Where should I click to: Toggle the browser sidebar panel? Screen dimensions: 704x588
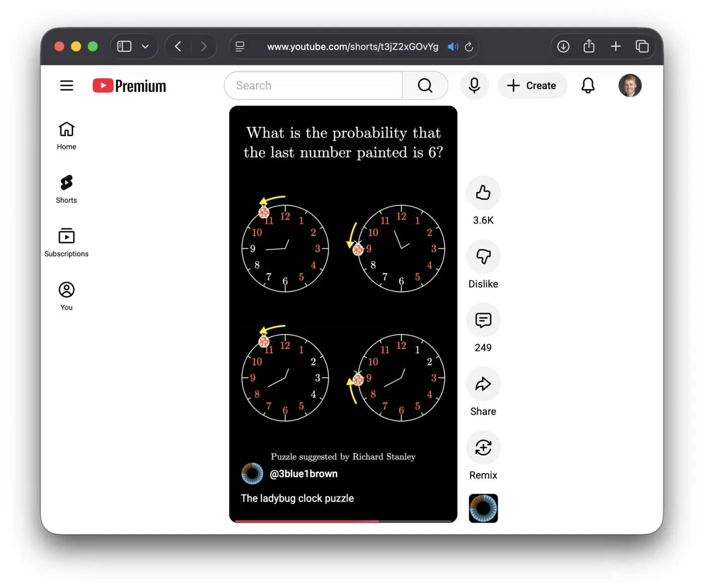(124, 46)
